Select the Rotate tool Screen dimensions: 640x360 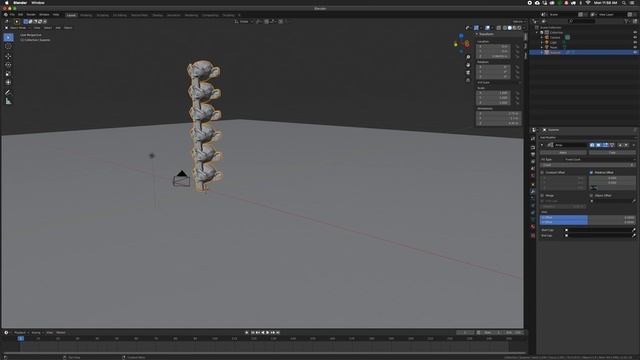(x=8, y=65)
